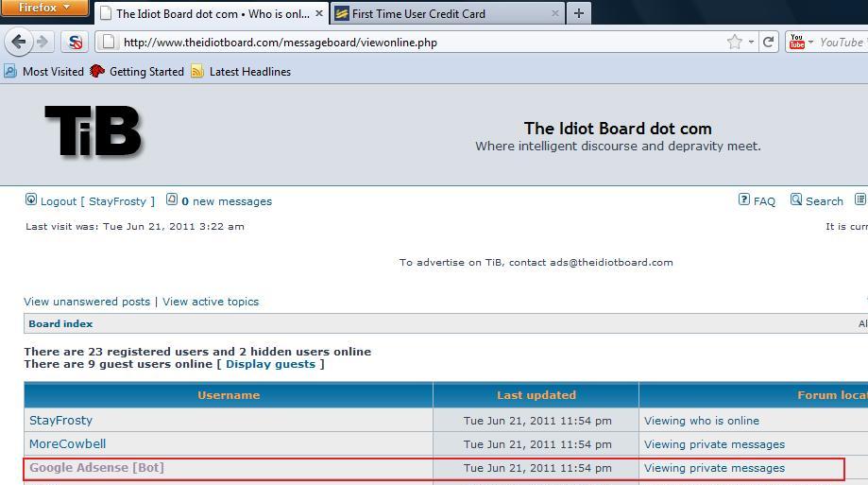Screen dimensions: 868x485
Task: Click the Most Visited bookmark icon
Action: pyautogui.click(x=10, y=72)
